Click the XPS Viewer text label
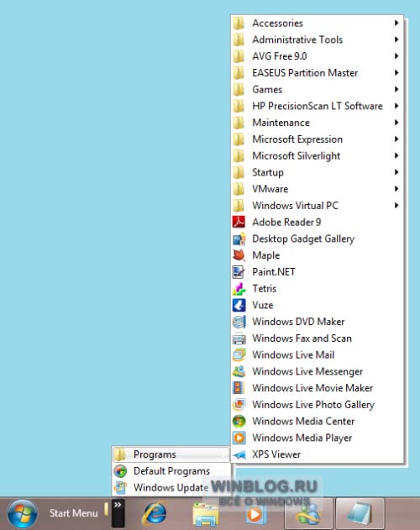The height and width of the screenshot is (530, 420). pyautogui.click(x=276, y=454)
